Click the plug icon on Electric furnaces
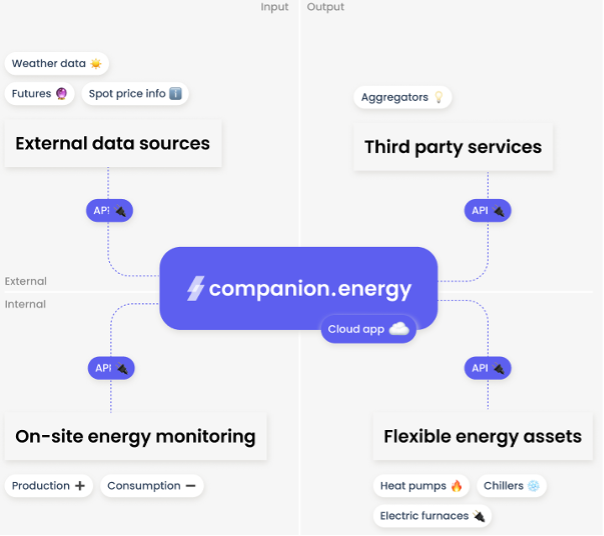This screenshot has height=536, width=604. point(479,516)
